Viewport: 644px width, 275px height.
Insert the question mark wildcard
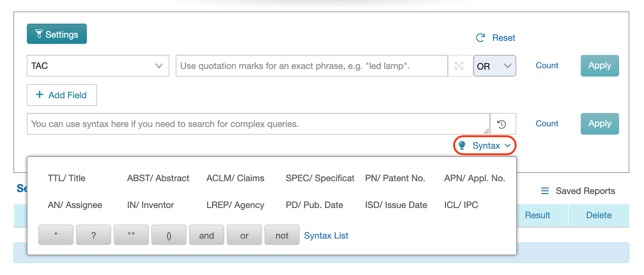click(x=93, y=235)
